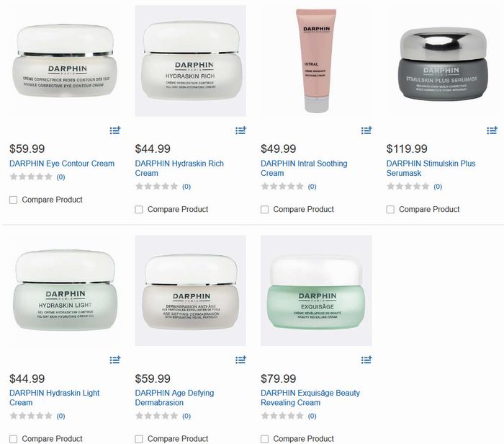Add Stimulskin Plus Serumask to list icon
The height and width of the screenshot is (444, 504).
pyautogui.click(x=492, y=130)
